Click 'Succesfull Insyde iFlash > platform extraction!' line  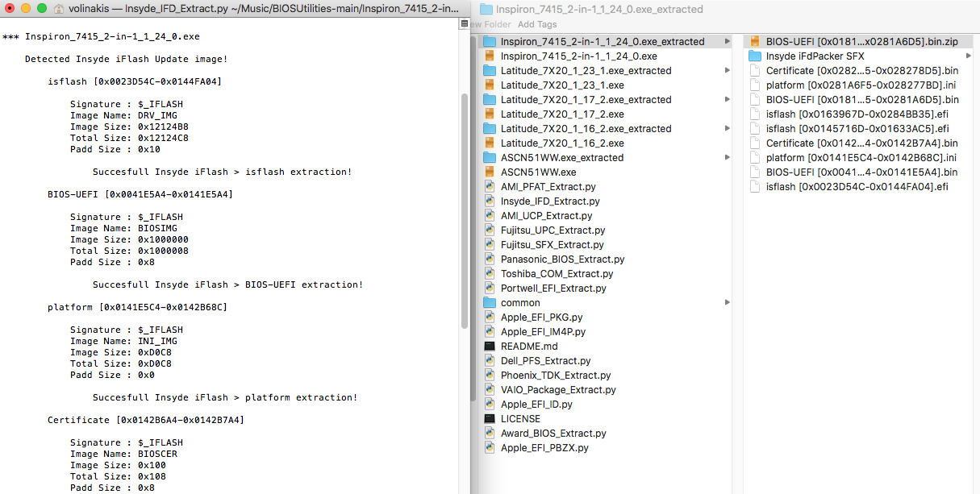[x=225, y=397]
